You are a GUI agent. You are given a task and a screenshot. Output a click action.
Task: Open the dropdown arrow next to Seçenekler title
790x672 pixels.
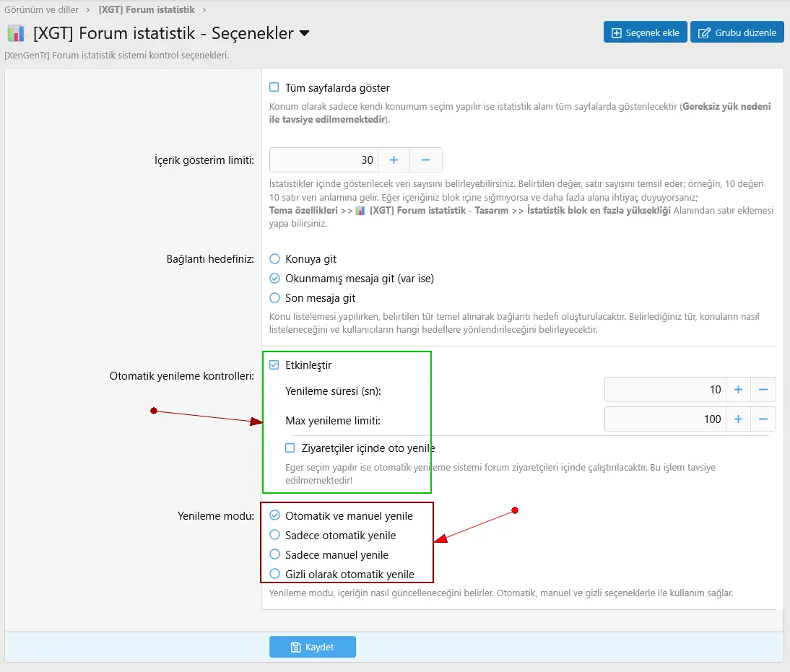[304, 33]
